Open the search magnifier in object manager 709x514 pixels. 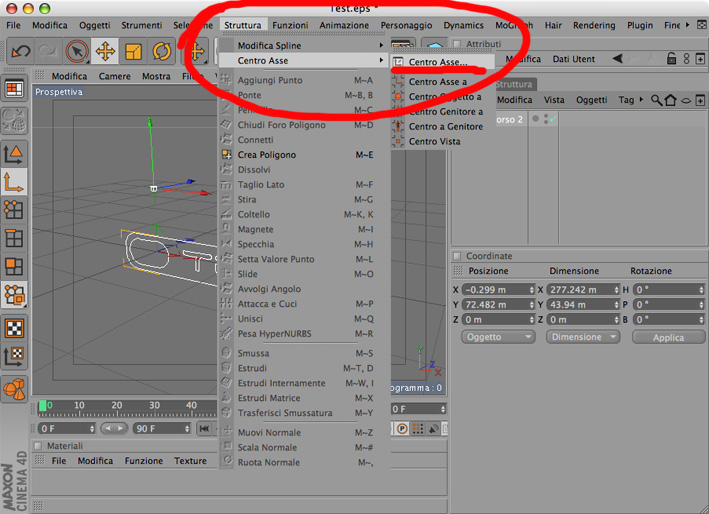pyautogui.click(x=656, y=100)
